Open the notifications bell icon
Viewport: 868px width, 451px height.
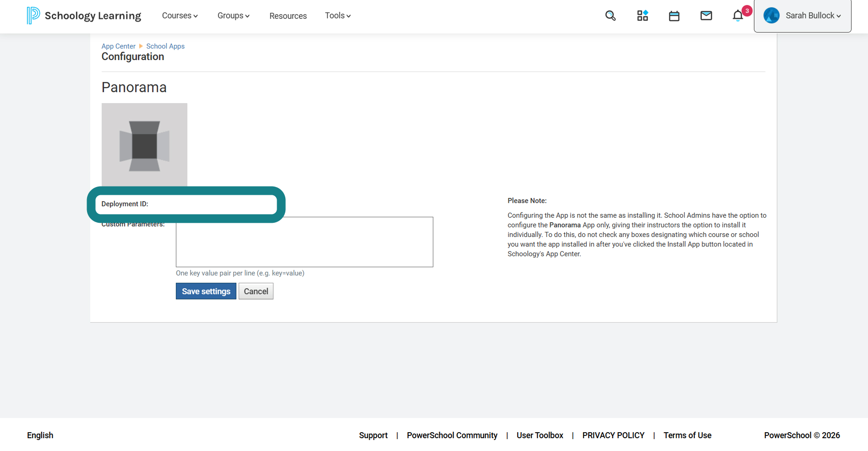click(737, 16)
